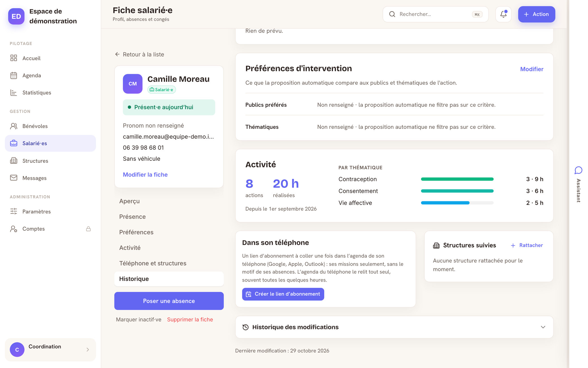Jump to the Aperçu section

pos(169,201)
